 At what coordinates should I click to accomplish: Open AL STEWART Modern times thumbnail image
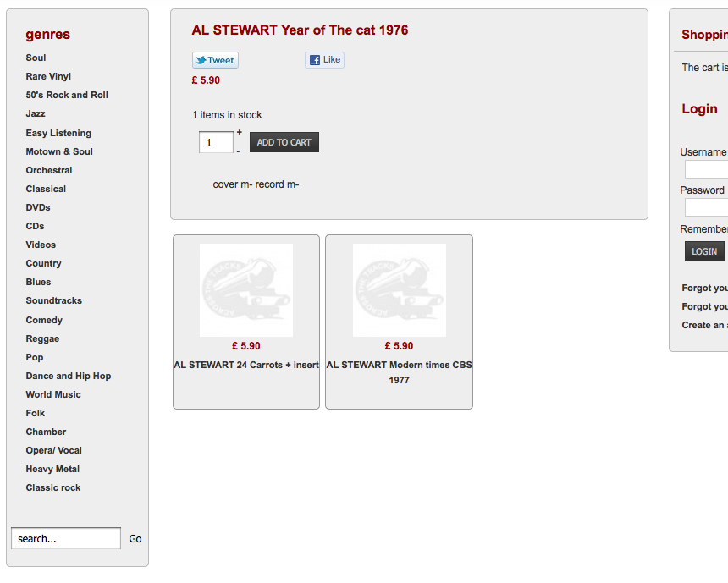point(400,290)
